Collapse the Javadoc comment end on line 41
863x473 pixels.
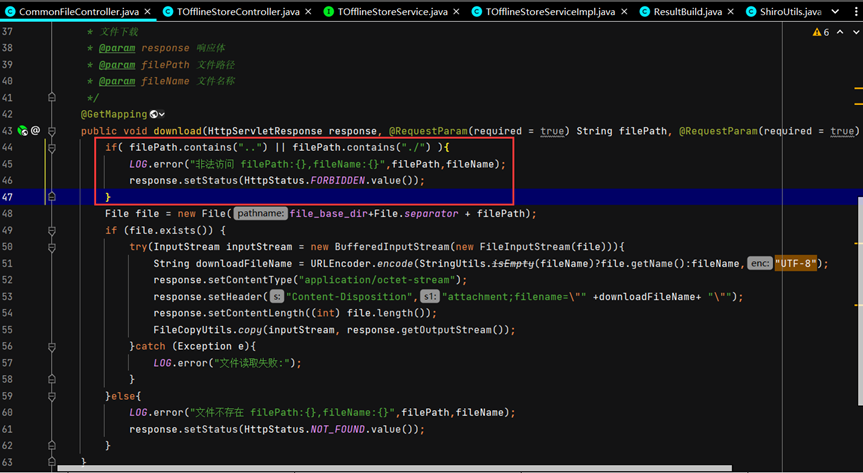pos(52,98)
